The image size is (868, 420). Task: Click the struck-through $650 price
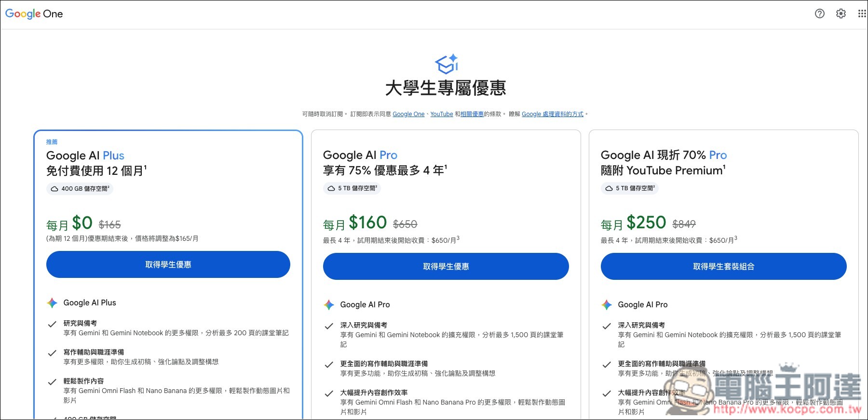405,224
